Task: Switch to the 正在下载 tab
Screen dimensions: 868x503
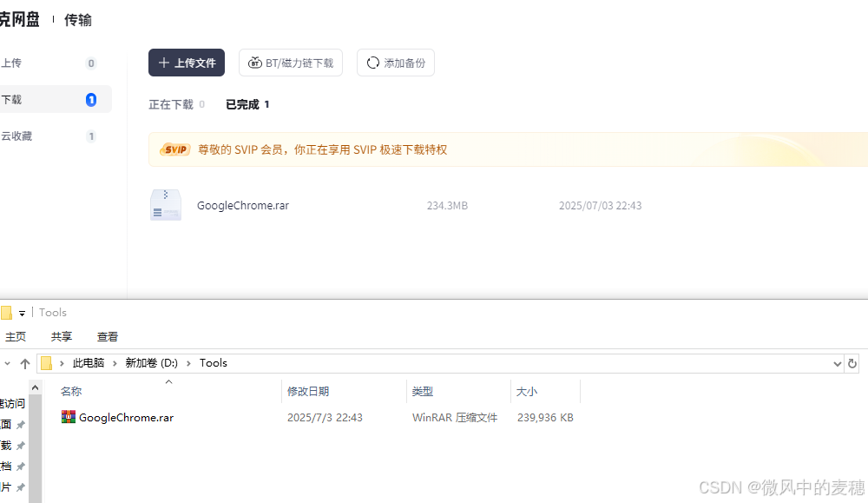Action: click(176, 104)
